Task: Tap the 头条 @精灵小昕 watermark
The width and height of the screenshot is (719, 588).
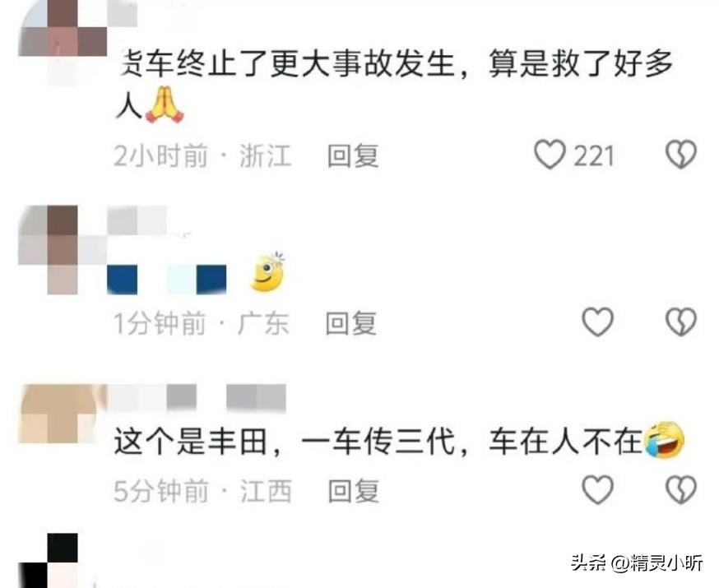Action: (637, 563)
